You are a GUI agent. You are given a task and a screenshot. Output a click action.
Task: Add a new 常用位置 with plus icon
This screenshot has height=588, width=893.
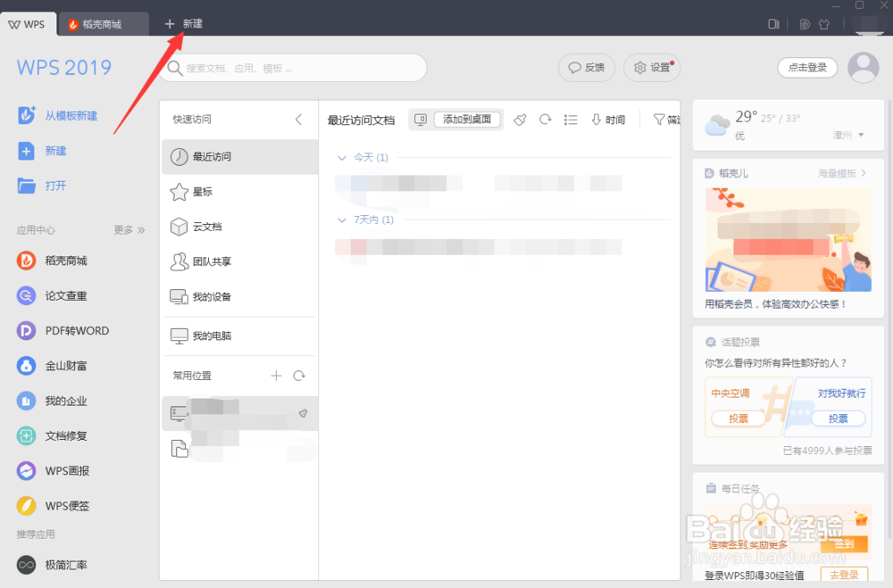(276, 376)
